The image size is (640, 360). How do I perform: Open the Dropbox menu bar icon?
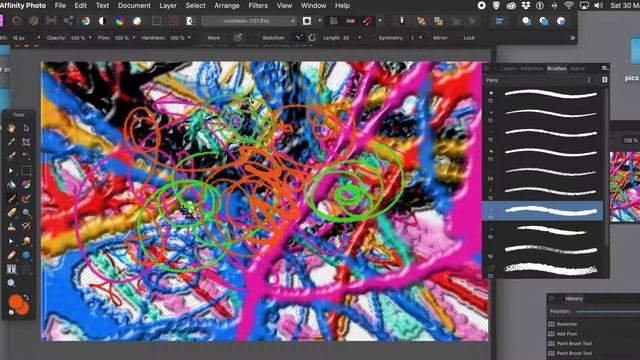coord(526,6)
